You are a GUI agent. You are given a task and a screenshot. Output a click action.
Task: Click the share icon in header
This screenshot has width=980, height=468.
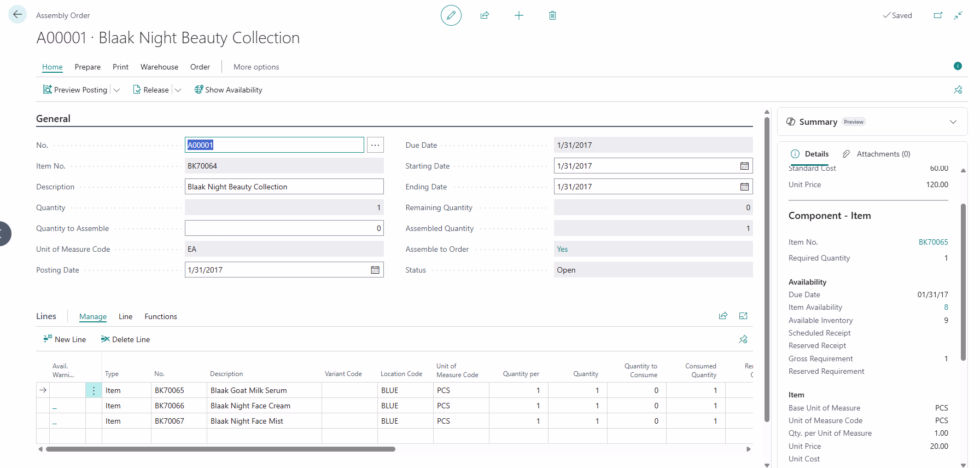pyautogui.click(x=485, y=15)
